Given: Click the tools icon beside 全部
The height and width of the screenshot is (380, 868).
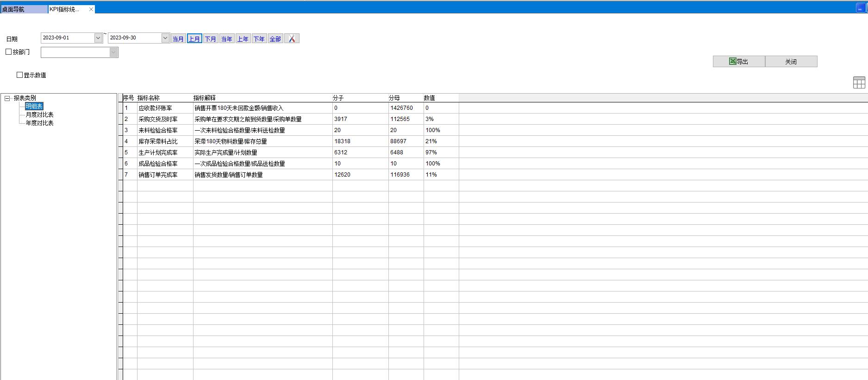Looking at the screenshot, I should click(292, 38).
